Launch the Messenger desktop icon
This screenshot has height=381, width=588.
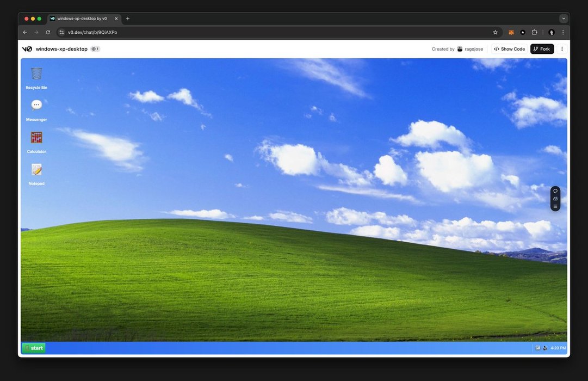pos(36,110)
